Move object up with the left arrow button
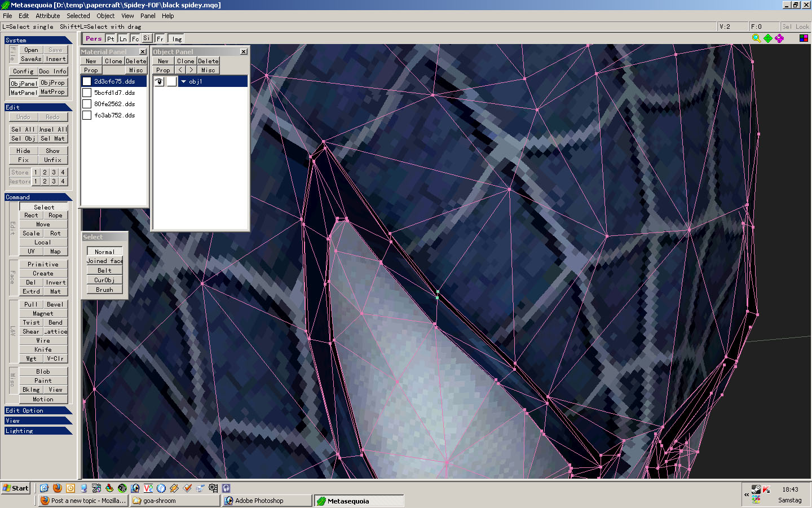This screenshot has width=812, height=508. coord(180,70)
